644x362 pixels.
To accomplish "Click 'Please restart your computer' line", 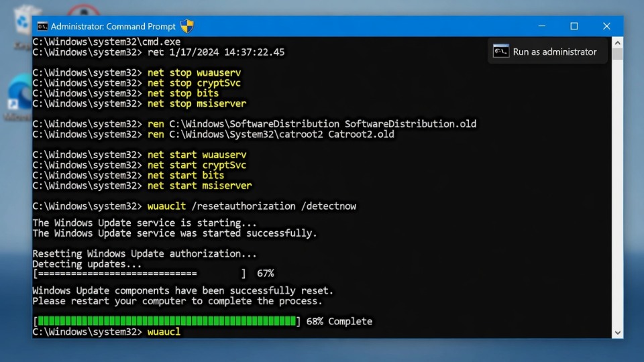I will 177,301.
